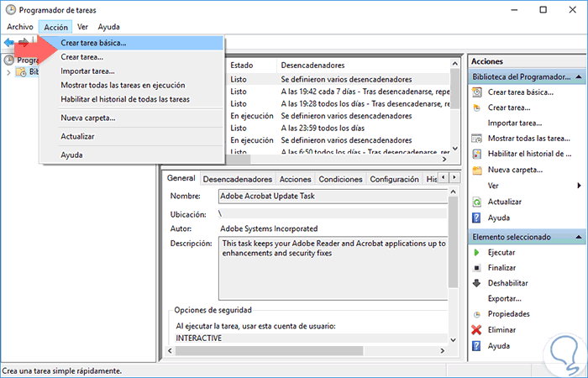
Task: Select Crear tarea... from Acción menu
Action: point(132,57)
